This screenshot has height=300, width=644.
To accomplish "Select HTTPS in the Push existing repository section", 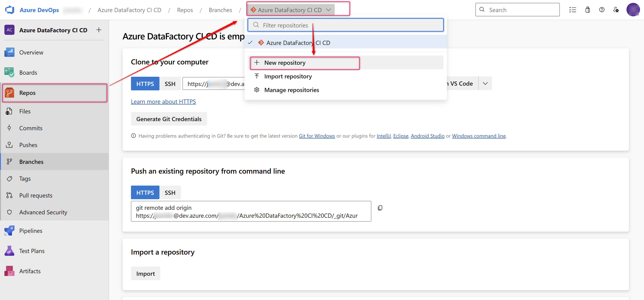I will [145, 193].
